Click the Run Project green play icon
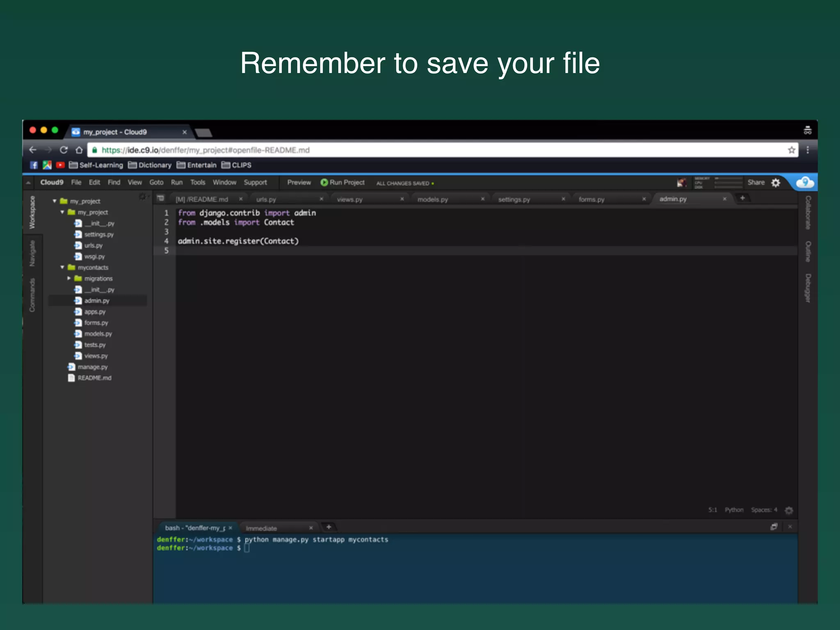Image resolution: width=840 pixels, height=630 pixels. 324,183
